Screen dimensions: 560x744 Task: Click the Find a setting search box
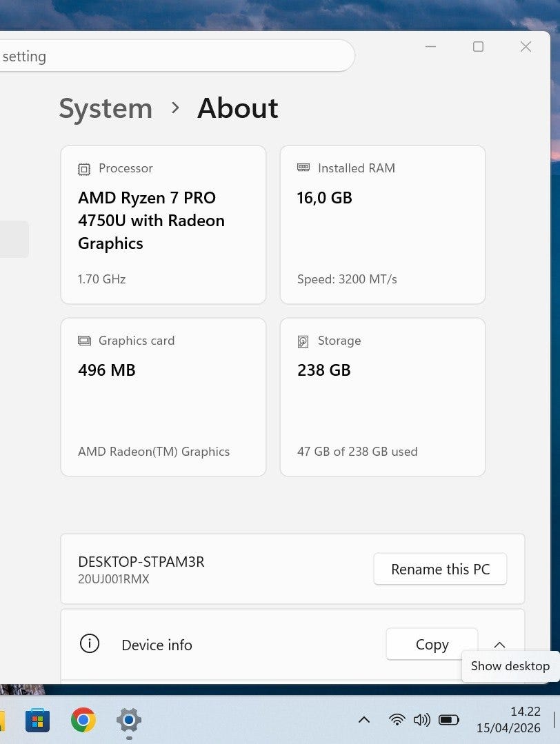[x=172, y=56]
